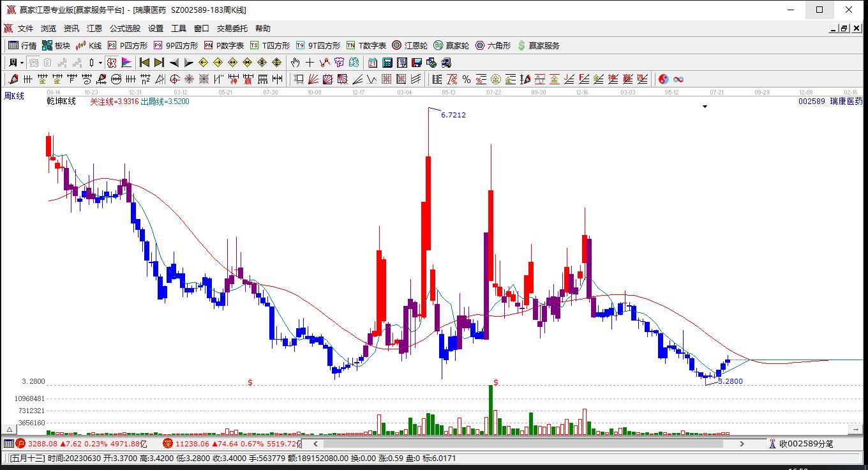Open the 板块 sector view
Viewport: 868px width, 470px height.
tap(56, 45)
